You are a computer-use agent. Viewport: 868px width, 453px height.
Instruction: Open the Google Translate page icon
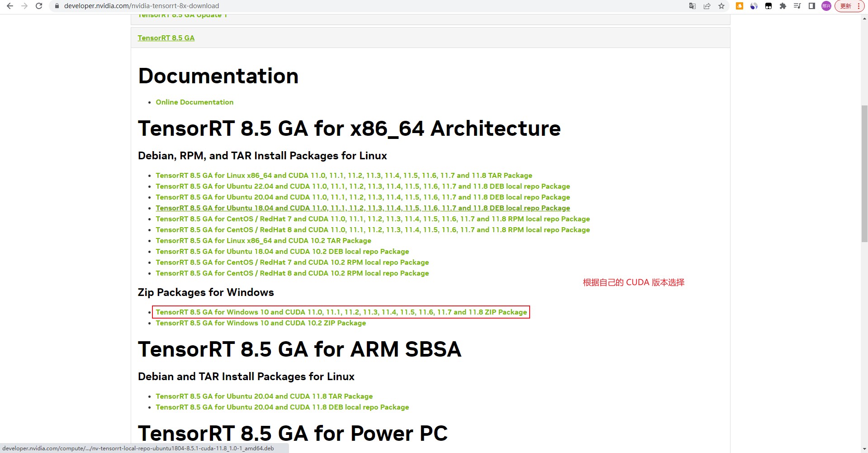coord(693,6)
